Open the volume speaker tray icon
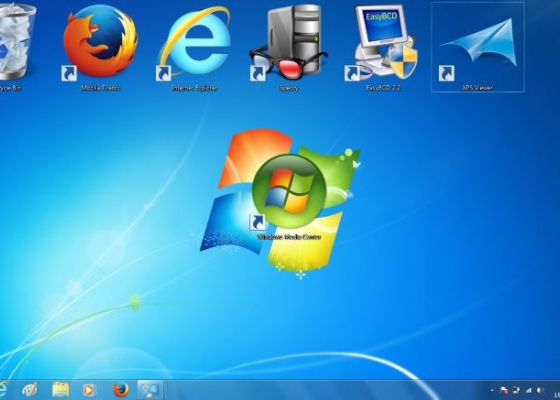Viewport: 560px width, 400px height. pyautogui.click(x=541, y=390)
